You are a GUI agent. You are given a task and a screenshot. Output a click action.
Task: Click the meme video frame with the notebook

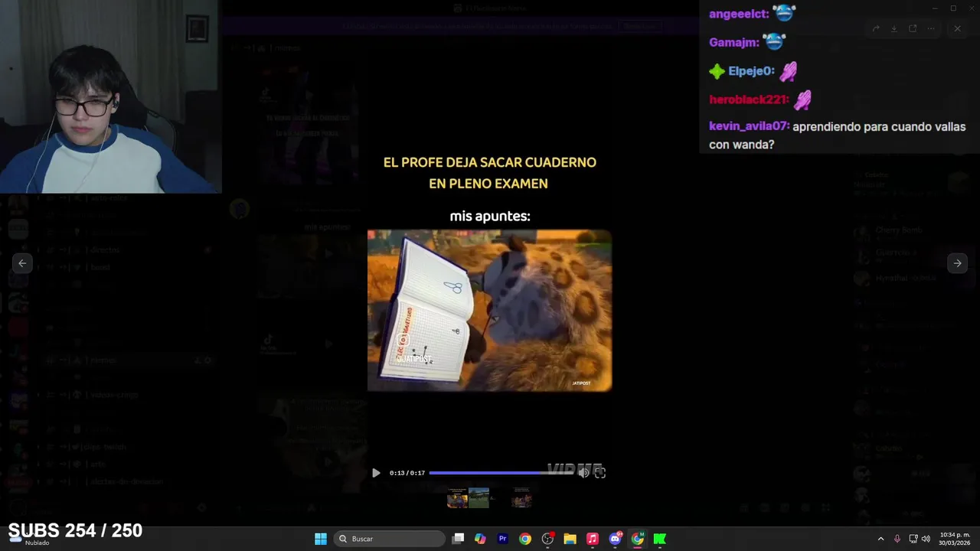click(x=489, y=311)
